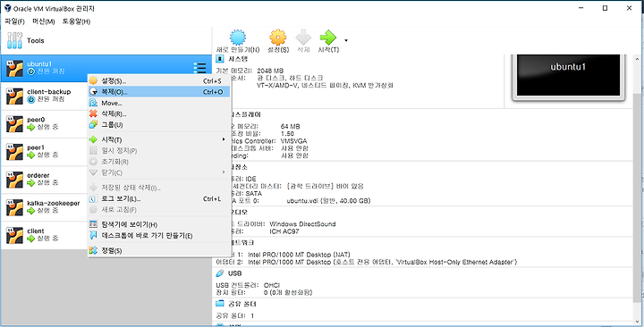Click the greyed 닫기(C) submenu arrow
This screenshot has height=327, width=644.
(224, 172)
